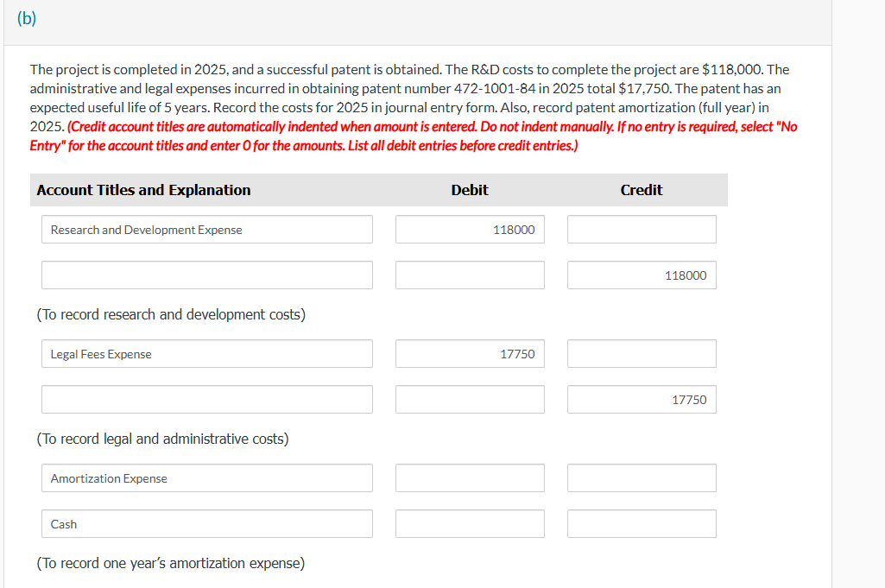Select the blank account title below Research and Development Expense
The height and width of the screenshot is (588, 885).
tap(206, 275)
